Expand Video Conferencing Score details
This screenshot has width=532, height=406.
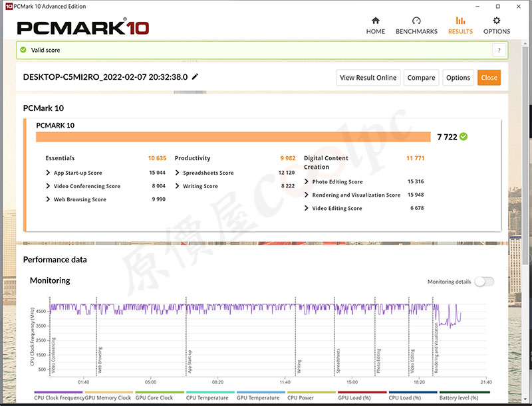48,186
